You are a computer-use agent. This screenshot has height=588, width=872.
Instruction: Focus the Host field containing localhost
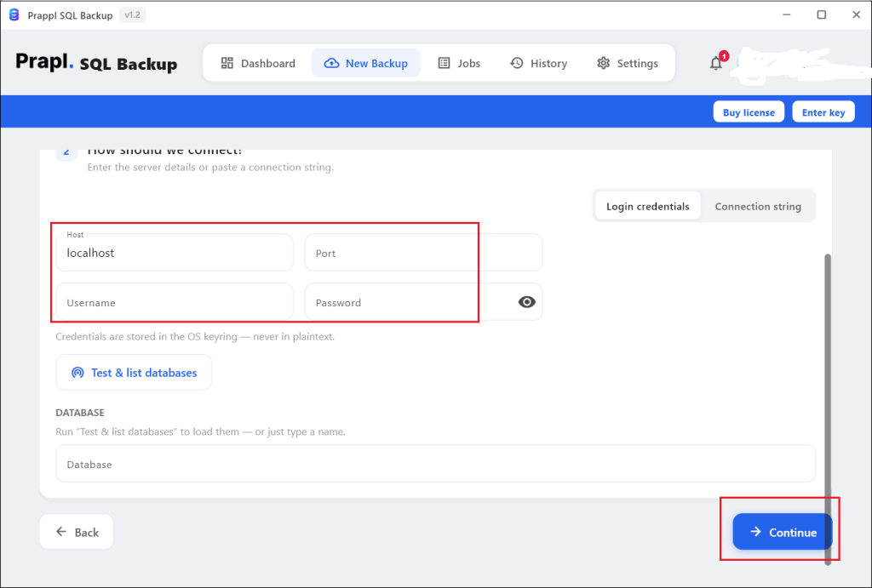click(x=174, y=253)
